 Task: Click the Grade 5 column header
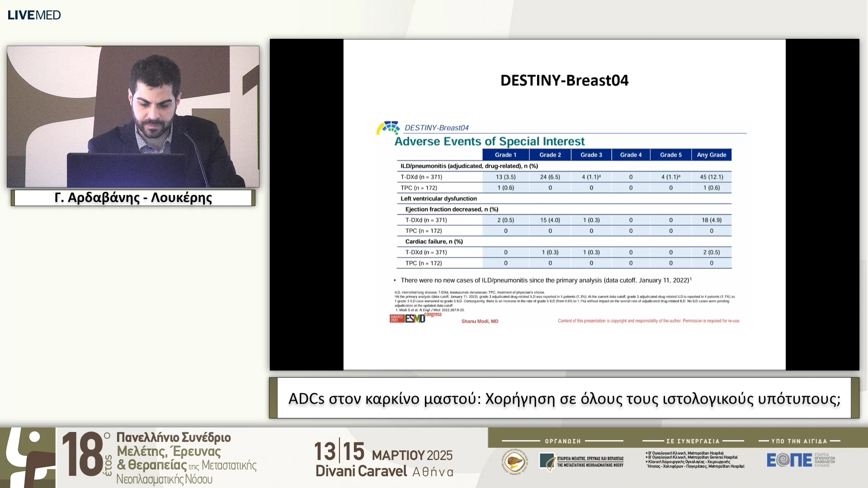tap(671, 155)
